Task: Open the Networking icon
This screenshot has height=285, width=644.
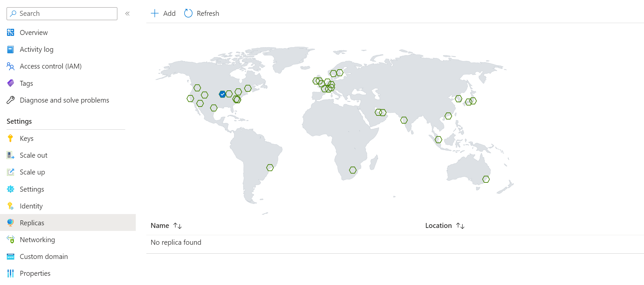Action: tap(10, 239)
